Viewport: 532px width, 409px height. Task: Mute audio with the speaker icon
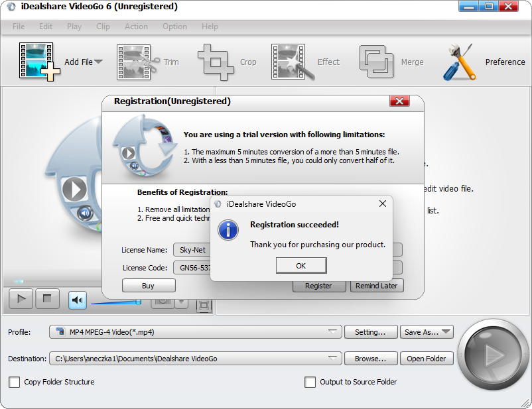78,300
